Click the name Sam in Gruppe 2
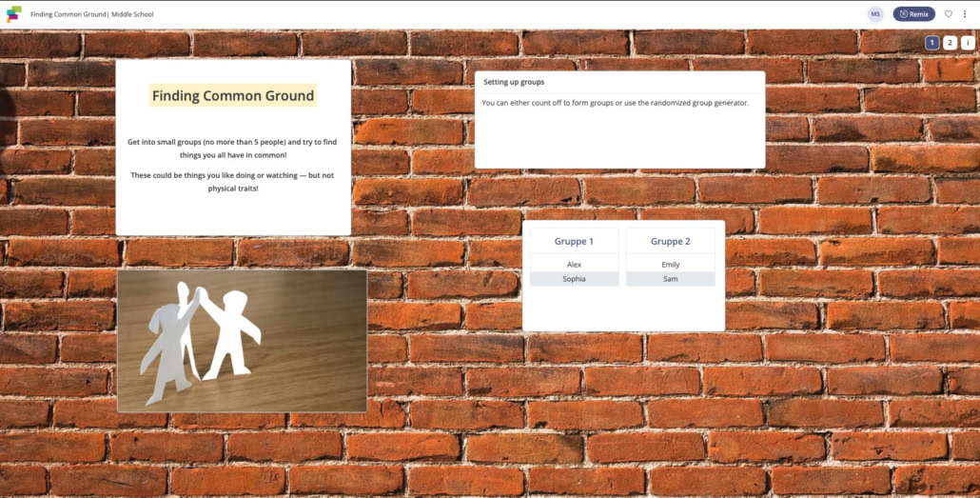Image resolution: width=980 pixels, height=498 pixels. click(x=670, y=279)
